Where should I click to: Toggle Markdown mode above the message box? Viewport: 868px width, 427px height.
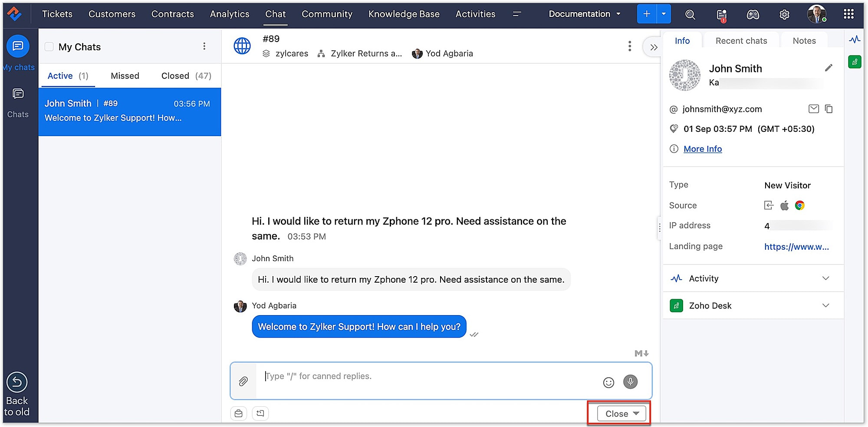tap(641, 353)
